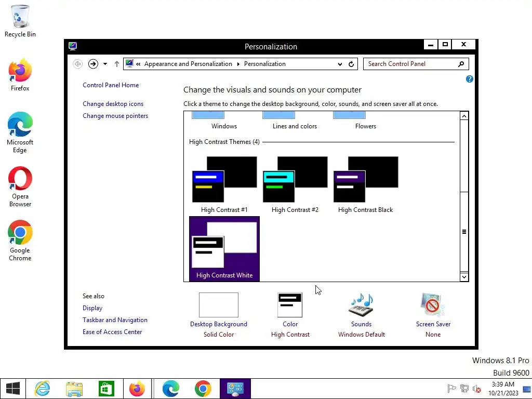Click the High Contrast Themes (4) heading

coord(224,142)
